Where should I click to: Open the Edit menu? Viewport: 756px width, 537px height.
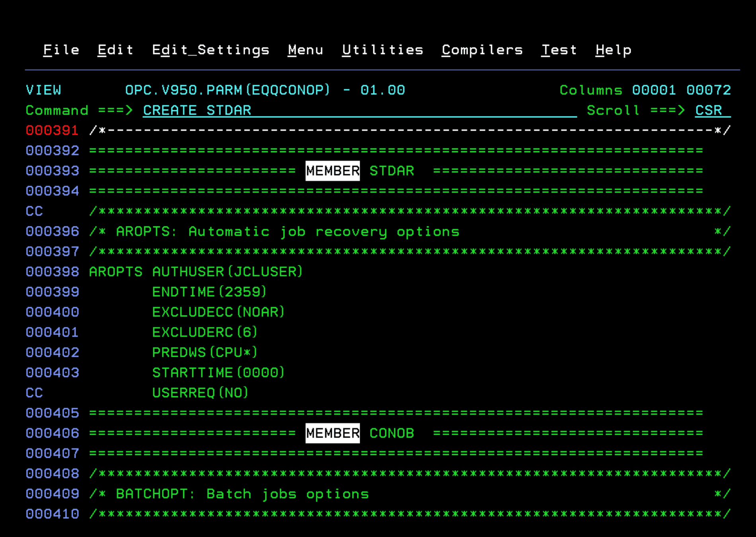pyautogui.click(x=115, y=49)
